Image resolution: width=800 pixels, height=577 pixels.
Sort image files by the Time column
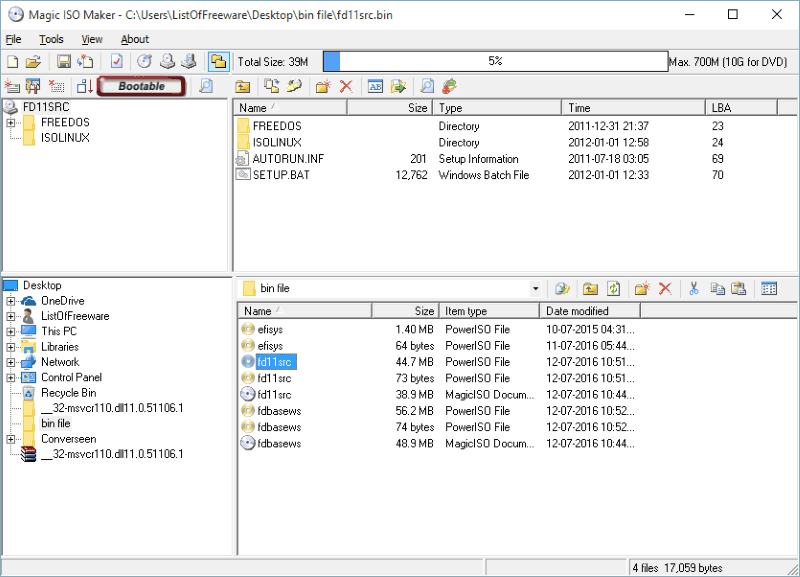click(x=633, y=108)
